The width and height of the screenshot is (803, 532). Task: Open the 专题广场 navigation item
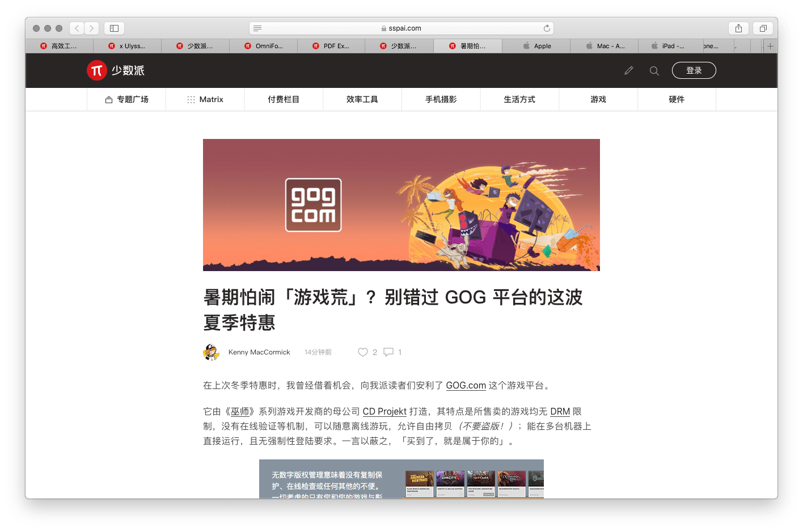[126, 99]
